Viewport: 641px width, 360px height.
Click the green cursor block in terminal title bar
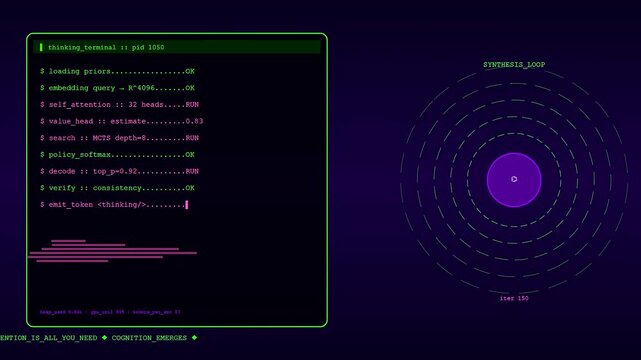click(x=41, y=47)
